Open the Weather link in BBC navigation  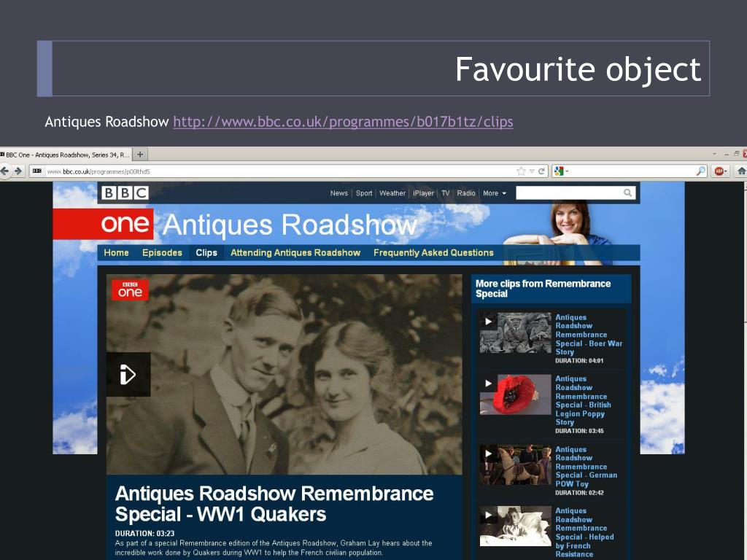(392, 193)
